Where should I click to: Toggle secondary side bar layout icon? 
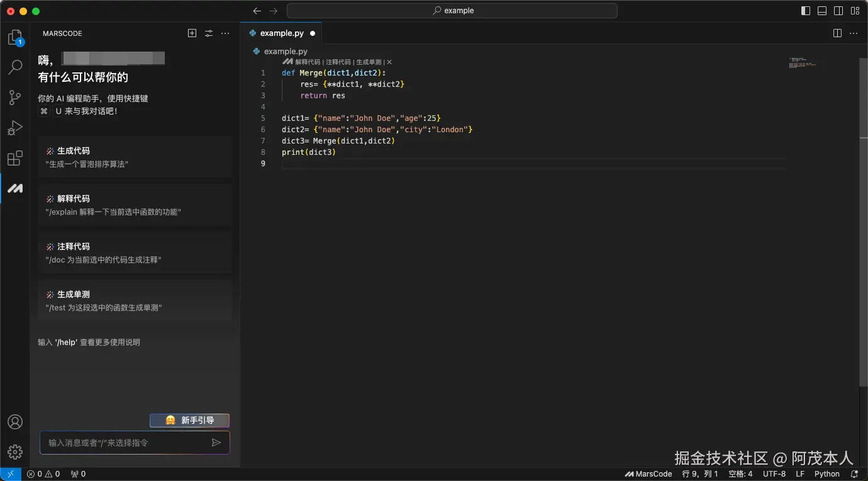click(x=838, y=11)
